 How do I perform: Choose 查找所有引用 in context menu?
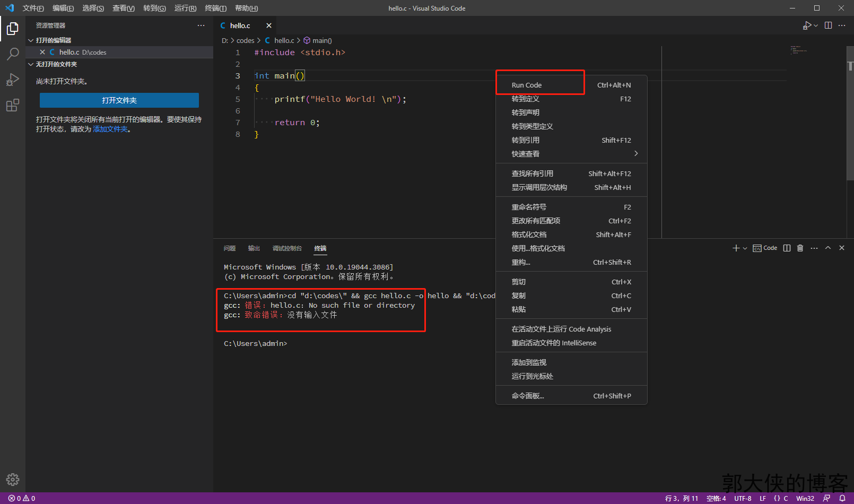tap(571, 173)
